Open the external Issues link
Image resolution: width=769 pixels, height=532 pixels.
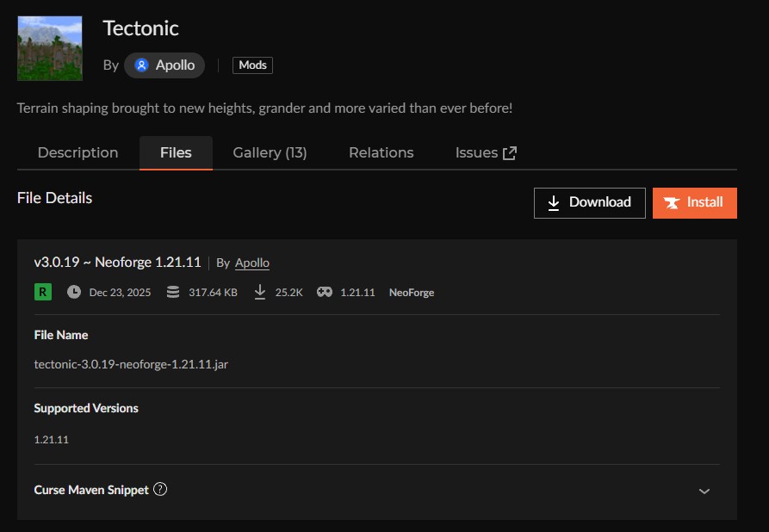pyautogui.click(x=485, y=152)
